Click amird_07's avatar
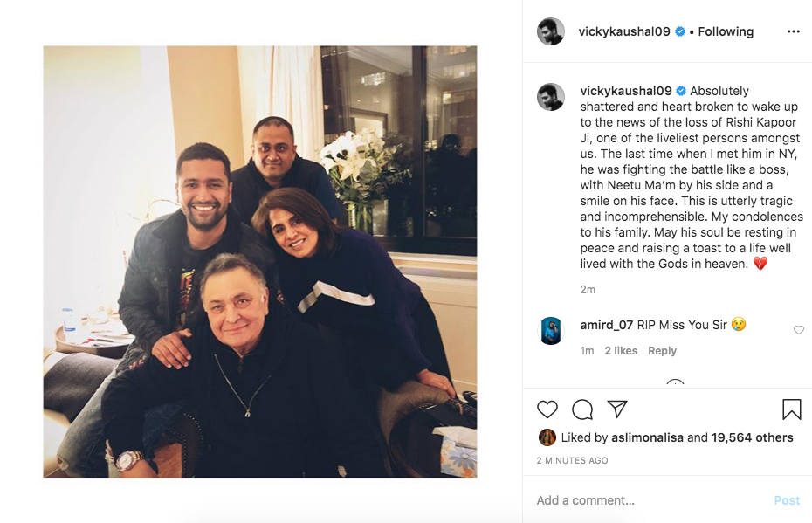812x523 pixels. [x=550, y=330]
